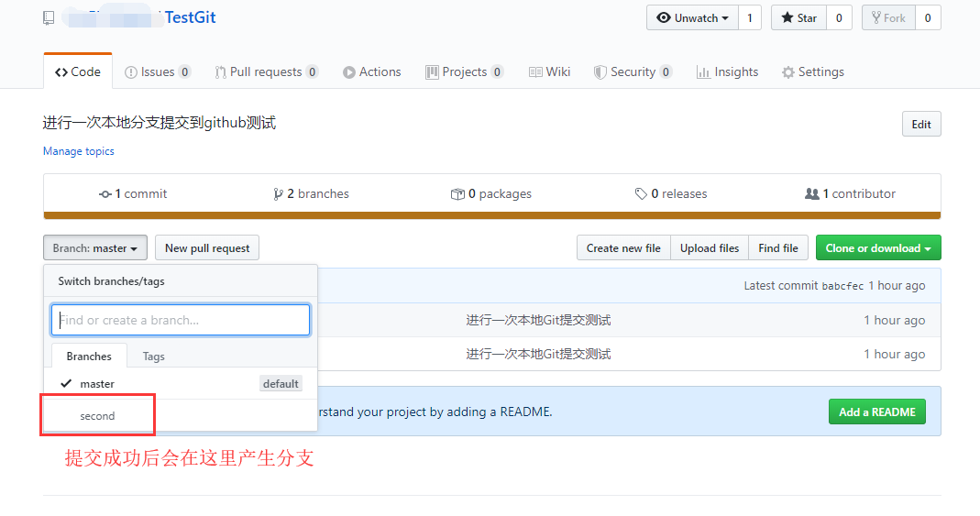Click the Wiki book icon
The height and width of the screenshot is (516, 980).
535,72
